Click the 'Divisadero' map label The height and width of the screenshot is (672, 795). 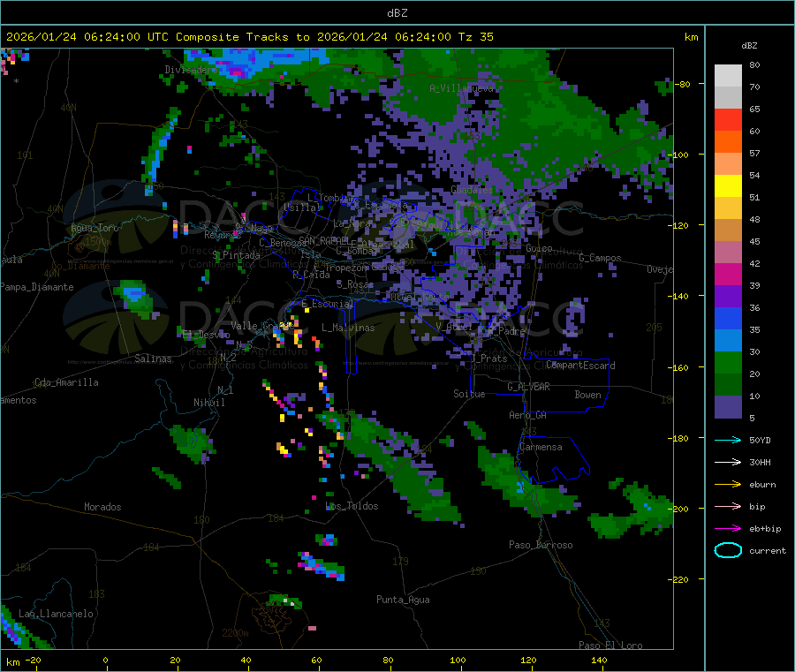pyautogui.click(x=191, y=70)
